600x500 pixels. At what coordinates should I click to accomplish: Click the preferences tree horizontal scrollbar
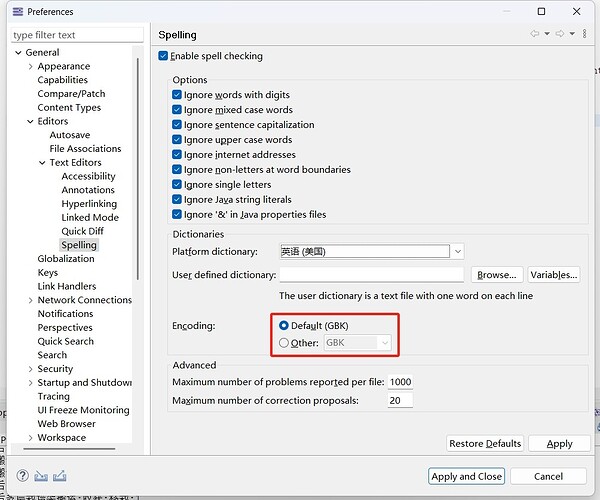pos(69,448)
